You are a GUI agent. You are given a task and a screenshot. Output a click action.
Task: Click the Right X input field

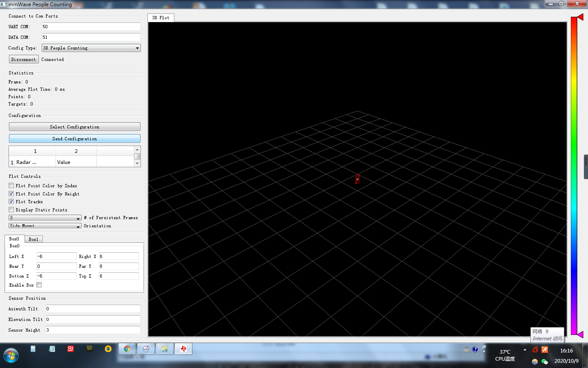pyautogui.click(x=119, y=256)
